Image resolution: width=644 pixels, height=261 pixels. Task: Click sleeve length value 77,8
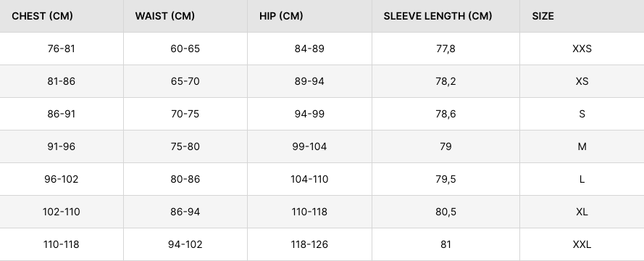coord(446,49)
